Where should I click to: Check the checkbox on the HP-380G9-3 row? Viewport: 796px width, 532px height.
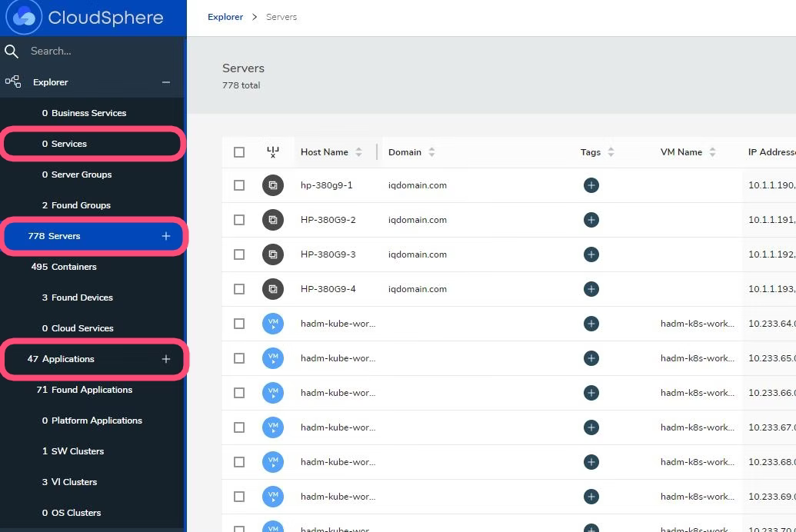click(239, 254)
